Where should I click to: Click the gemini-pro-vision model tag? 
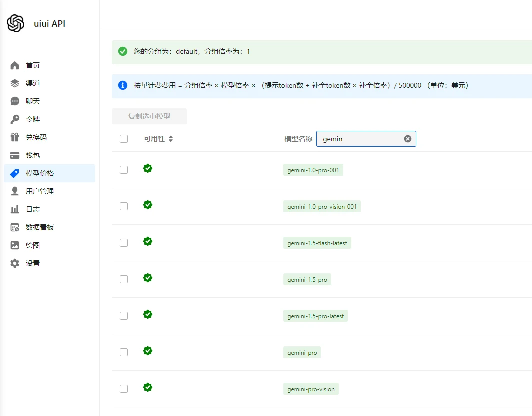(311, 389)
